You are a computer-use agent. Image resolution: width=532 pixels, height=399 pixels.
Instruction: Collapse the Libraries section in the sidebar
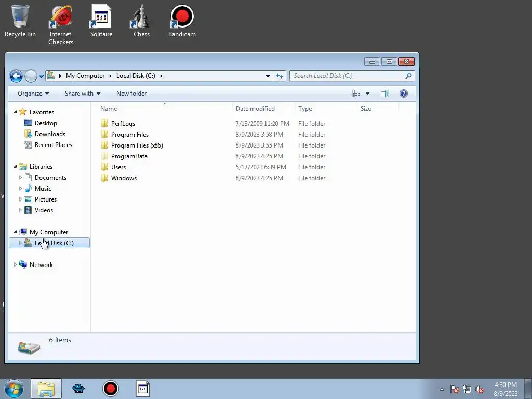point(15,166)
